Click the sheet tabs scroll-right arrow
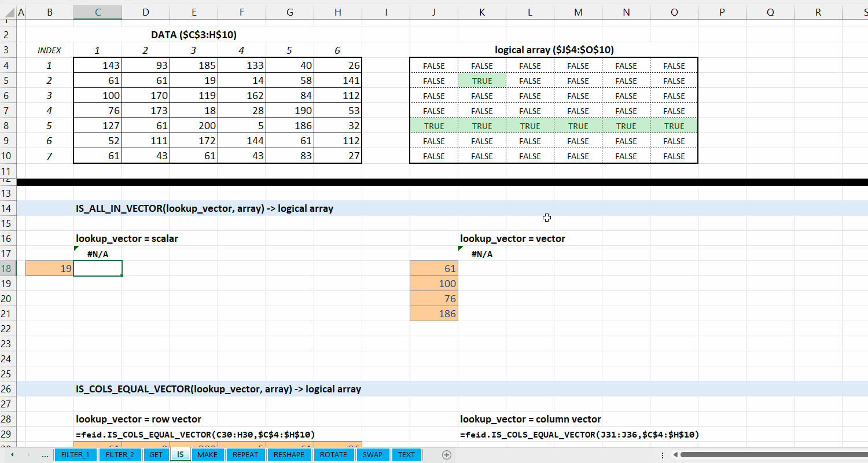 click(29, 455)
